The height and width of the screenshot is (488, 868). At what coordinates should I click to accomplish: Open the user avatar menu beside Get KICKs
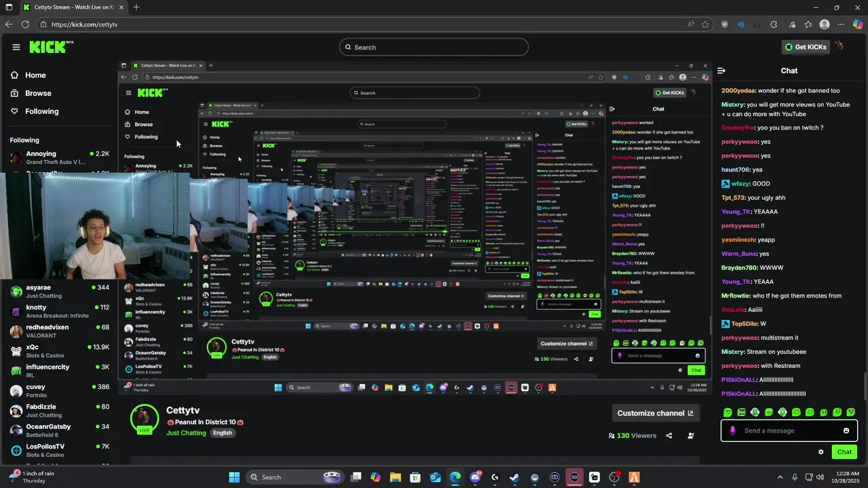tap(840, 47)
